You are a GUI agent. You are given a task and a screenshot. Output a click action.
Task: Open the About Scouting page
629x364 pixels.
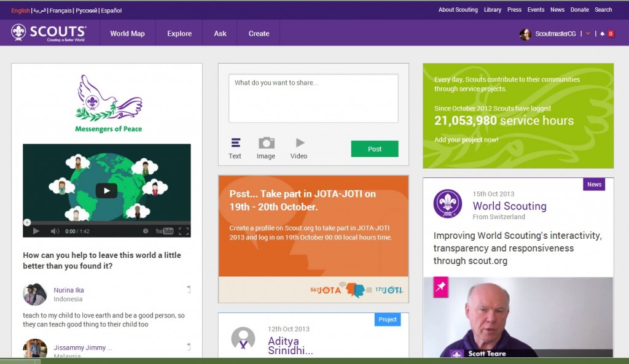pos(458,10)
